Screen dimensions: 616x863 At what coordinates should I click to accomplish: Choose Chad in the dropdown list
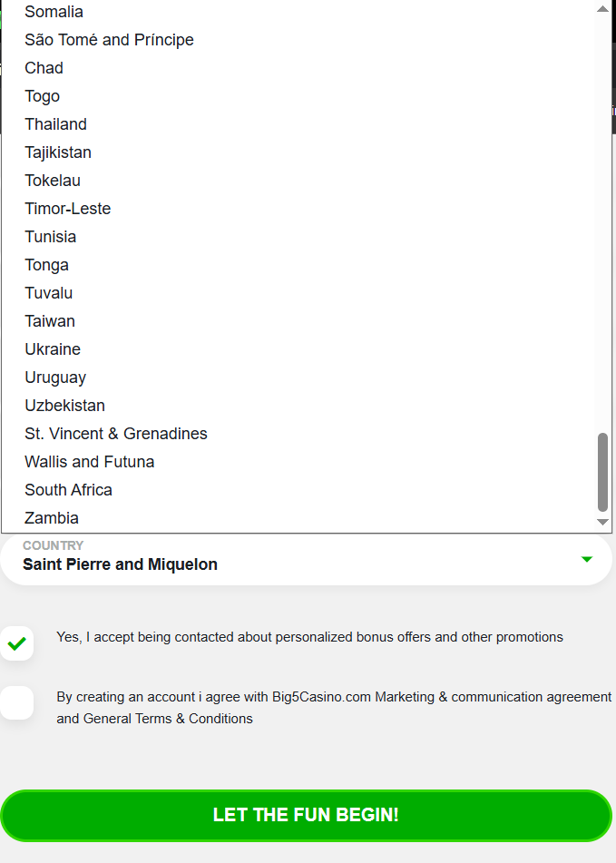[44, 68]
